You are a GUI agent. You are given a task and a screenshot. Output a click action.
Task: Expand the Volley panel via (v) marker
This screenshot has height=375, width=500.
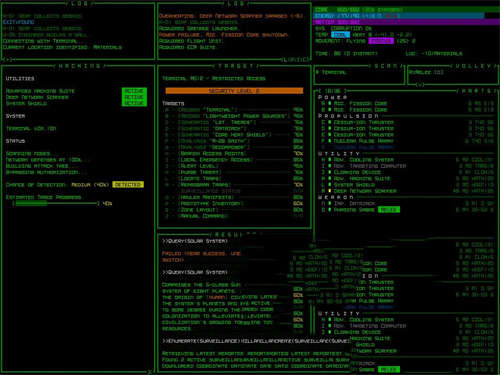tap(420, 84)
